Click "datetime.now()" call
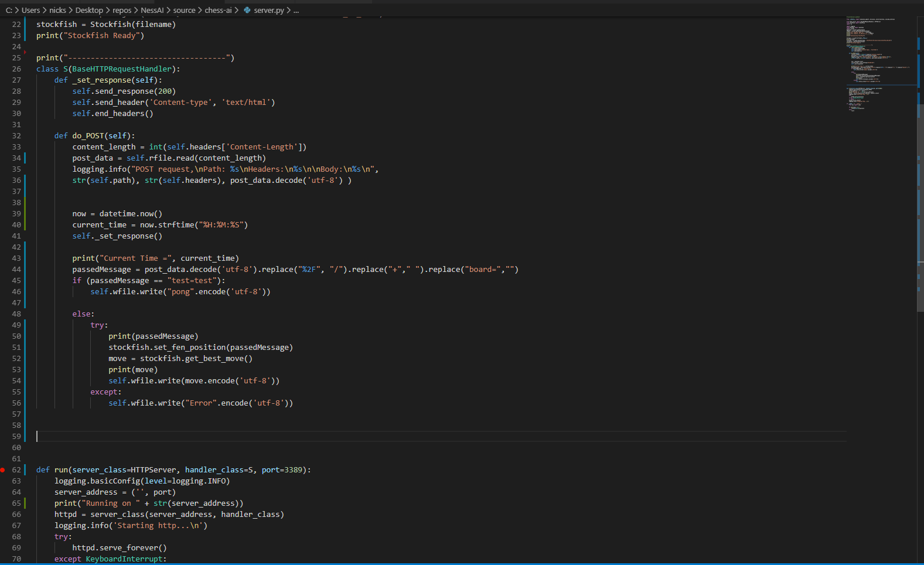 coord(131,214)
